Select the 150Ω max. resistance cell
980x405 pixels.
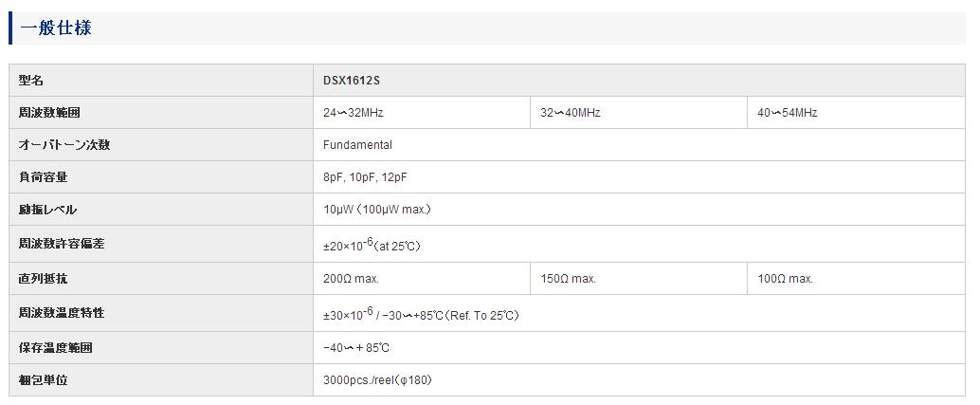pyautogui.click(x=568, y=279)
